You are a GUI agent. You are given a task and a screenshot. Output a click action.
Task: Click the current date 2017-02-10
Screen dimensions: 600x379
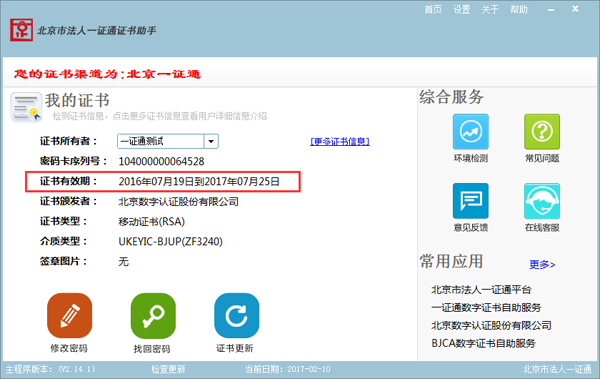click(x=309, y=369)
